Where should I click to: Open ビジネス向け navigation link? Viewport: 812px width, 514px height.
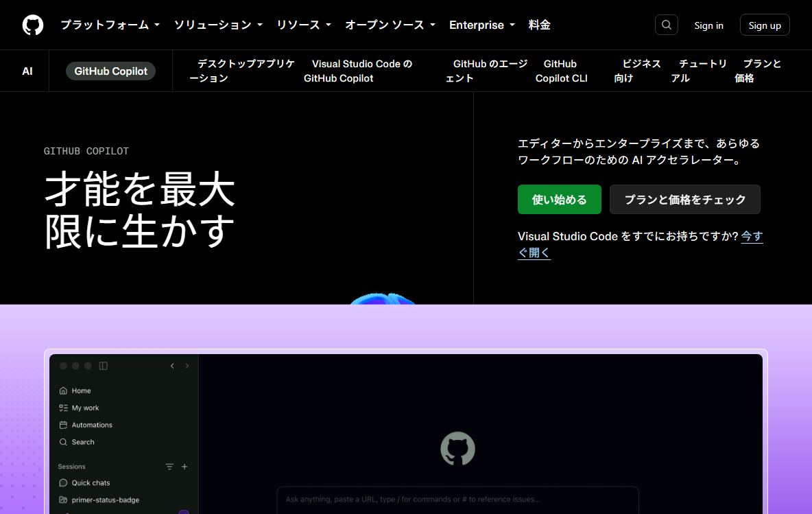(638, 71)
